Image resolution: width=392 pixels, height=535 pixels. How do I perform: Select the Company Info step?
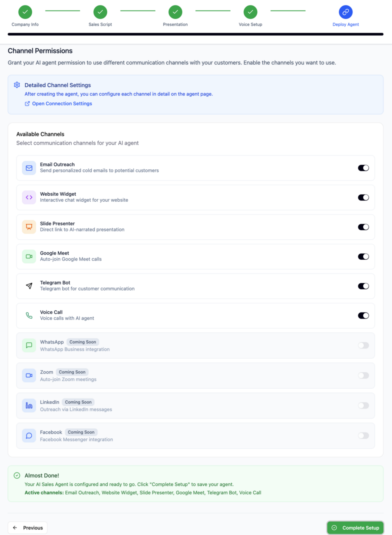tap(25, 12)
